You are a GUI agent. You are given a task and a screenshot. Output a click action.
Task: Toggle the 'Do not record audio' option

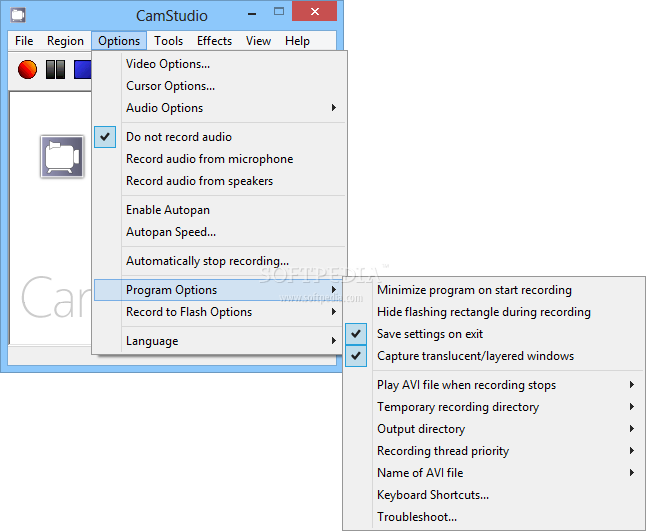pyautogui.click(x=219, y=137)
